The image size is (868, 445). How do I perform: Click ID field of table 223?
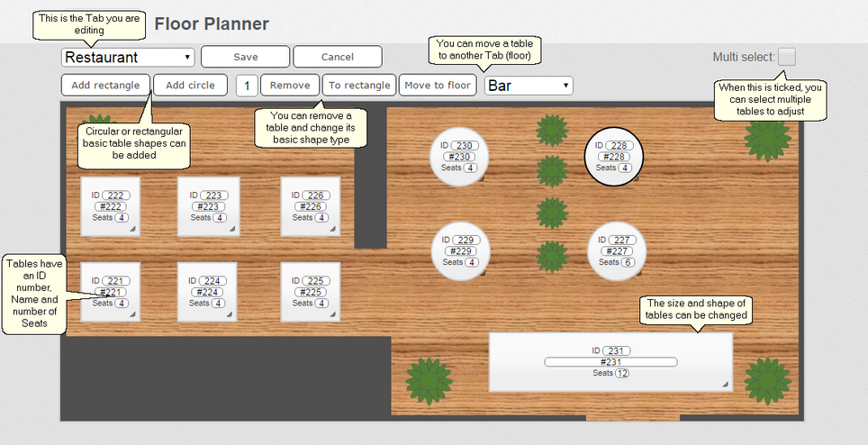[213, 195]
